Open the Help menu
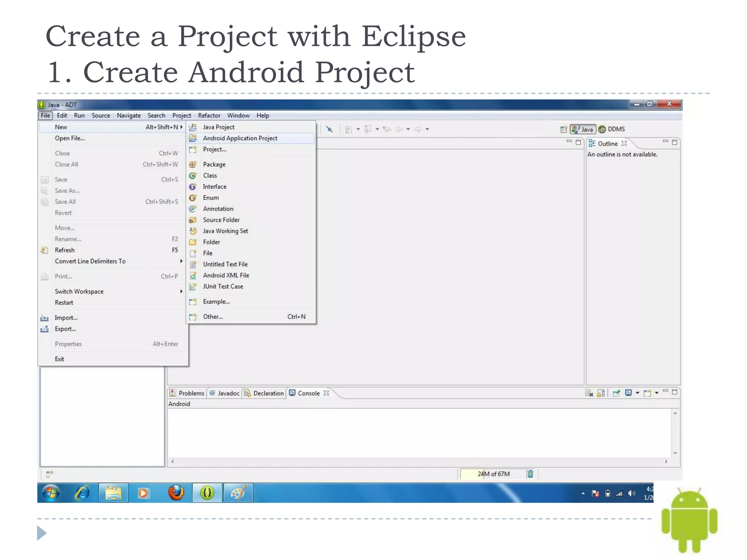This screenshot has width=747, height=560. 263,116
